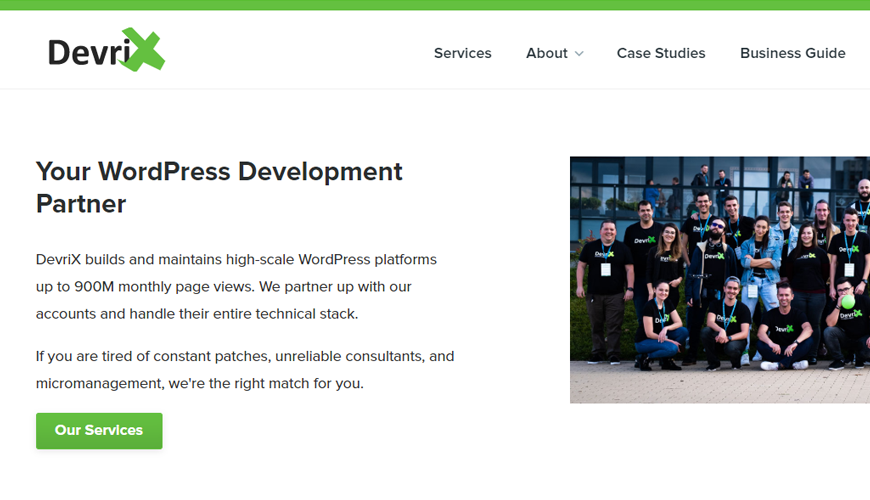The width and height of the screenshot is (870, 500).
Task: Open the Services menu item
Action: click(462, 53)
